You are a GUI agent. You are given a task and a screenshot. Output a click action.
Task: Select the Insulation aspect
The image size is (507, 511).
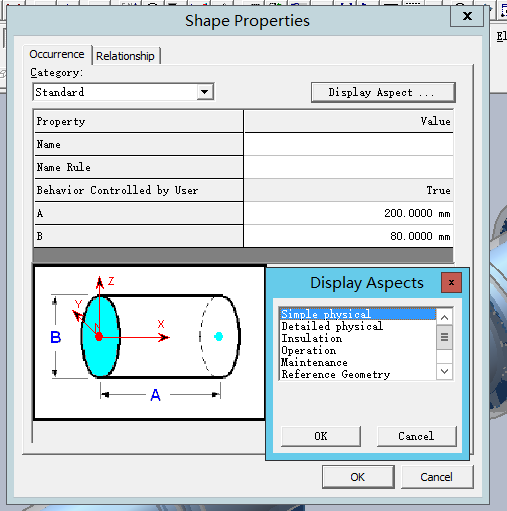[358, 338]
